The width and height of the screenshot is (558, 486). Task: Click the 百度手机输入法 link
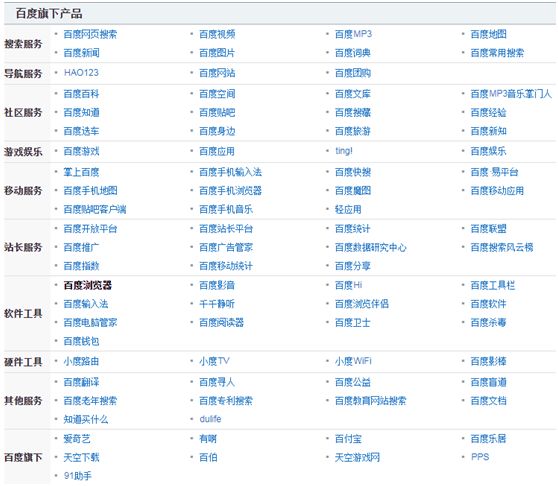231,172
